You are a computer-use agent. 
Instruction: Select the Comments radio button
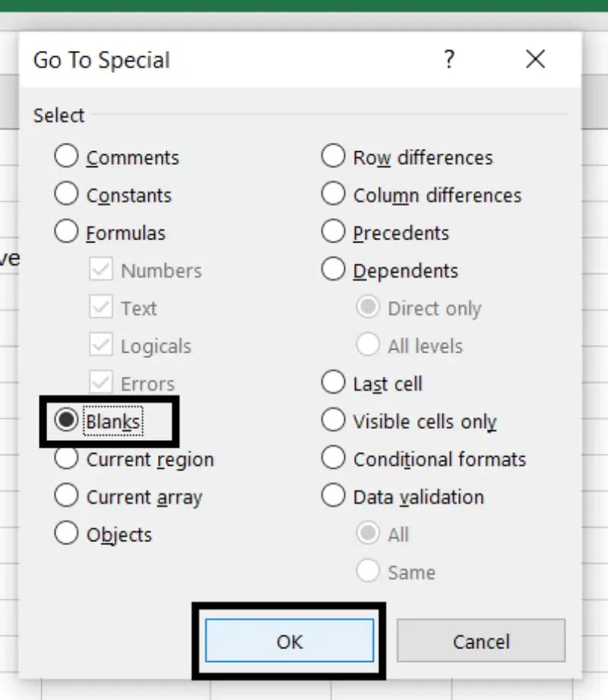[x=67, y=157]
